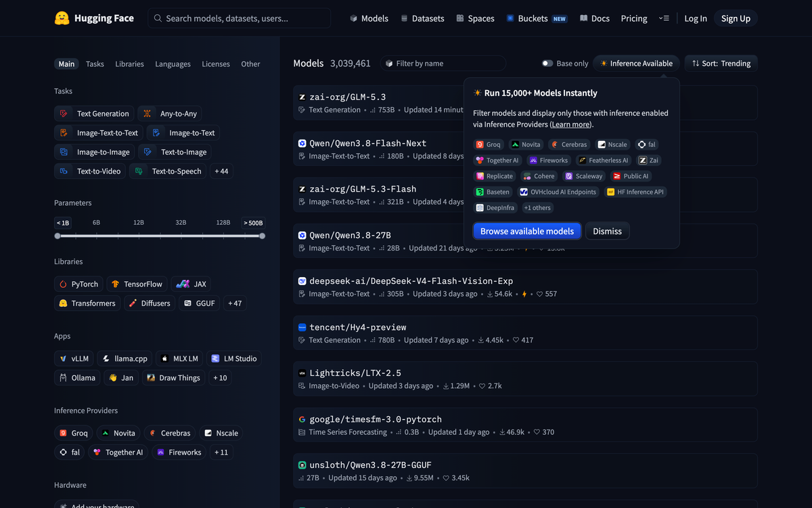Select the 12B parameters tick label

coord(139,222)
